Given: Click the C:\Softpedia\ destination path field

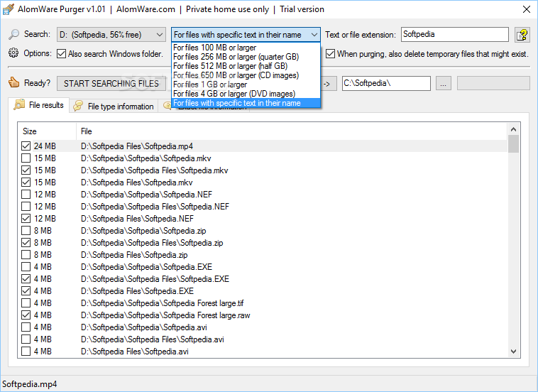Looking at the screenshot, I should coord(386,83).
